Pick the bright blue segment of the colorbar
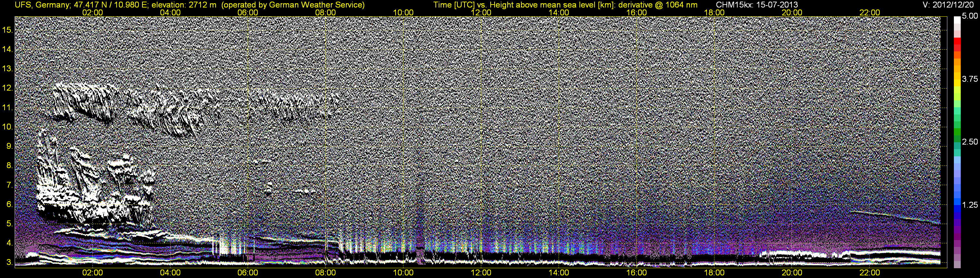Viewport: 980px width, 278px height. (x=957, y=202)
